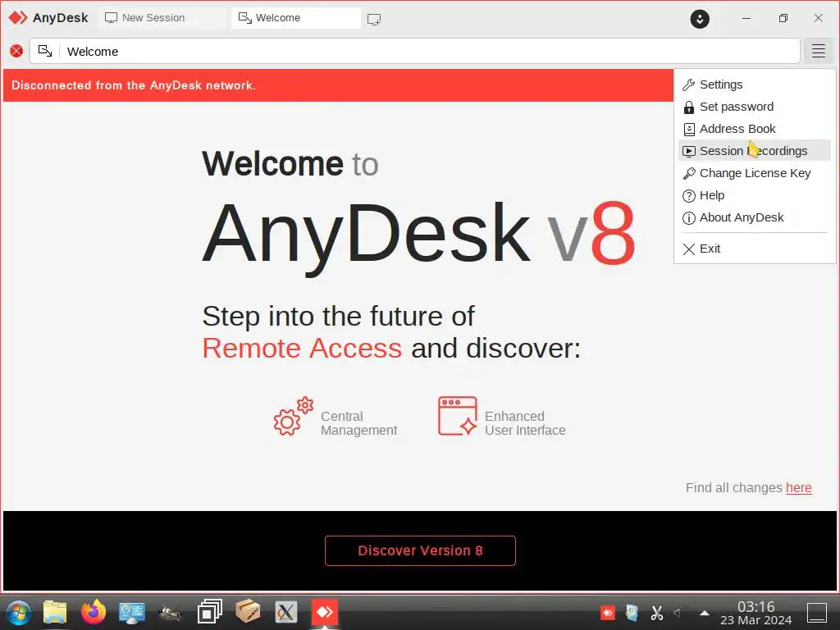Click the disconnected network red banner

(x=338, y=85)
